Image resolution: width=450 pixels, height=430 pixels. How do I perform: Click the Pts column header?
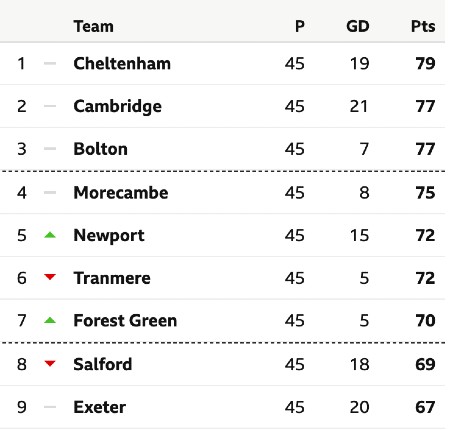(423, 26)
